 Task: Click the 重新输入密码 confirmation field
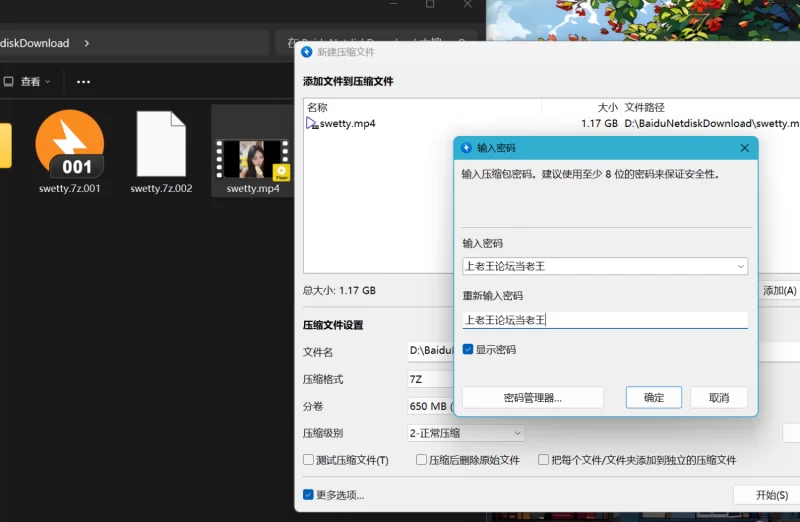605,320
